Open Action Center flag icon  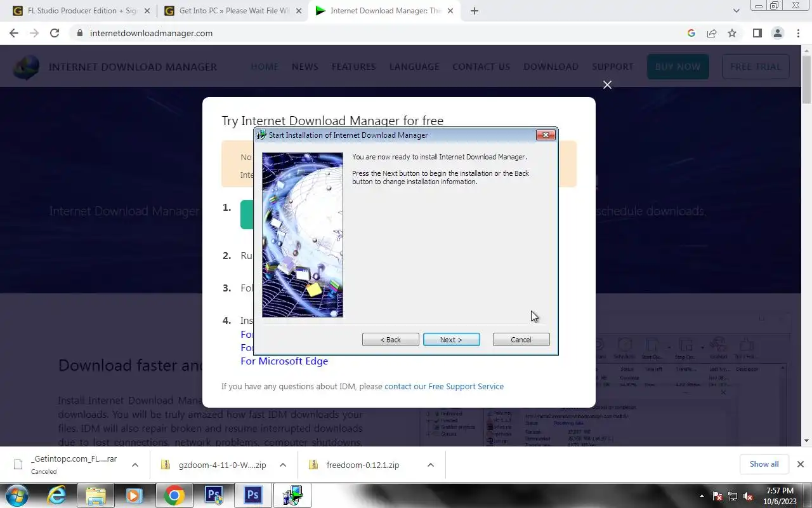point(717,496)
